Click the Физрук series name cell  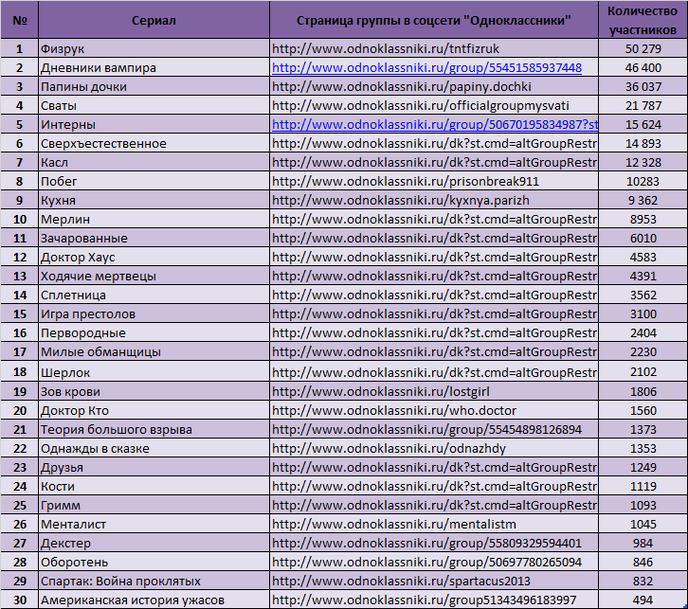coord(154,48)
